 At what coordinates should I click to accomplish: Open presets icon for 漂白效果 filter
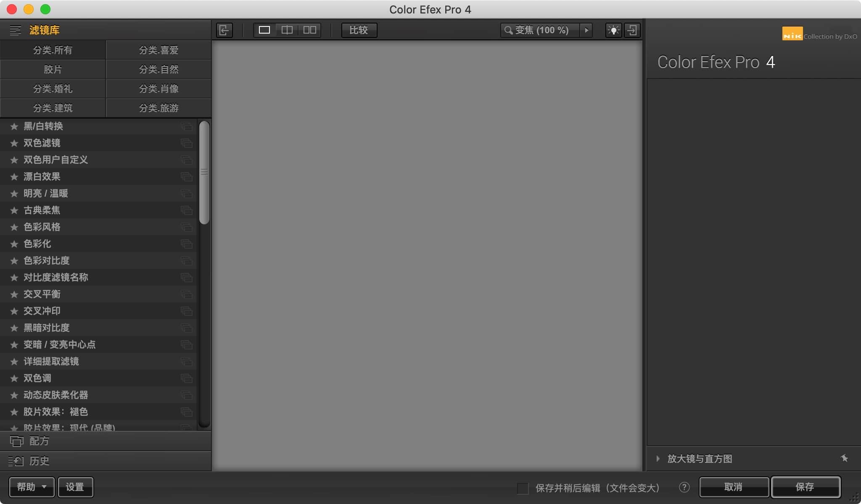[x=187, y=177]
